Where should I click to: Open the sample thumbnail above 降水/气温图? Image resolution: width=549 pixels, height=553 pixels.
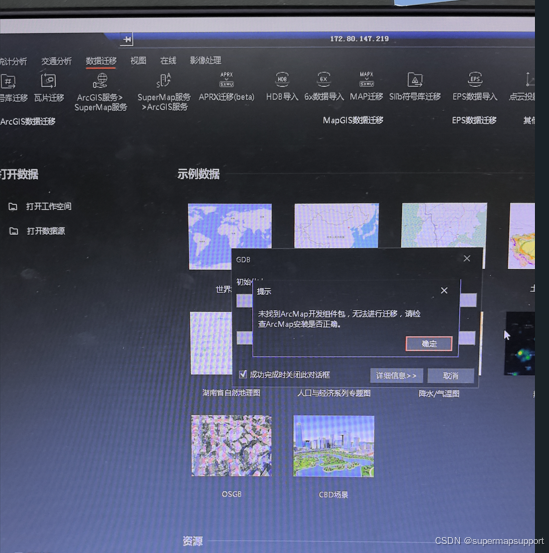click(x=481, y=344)
